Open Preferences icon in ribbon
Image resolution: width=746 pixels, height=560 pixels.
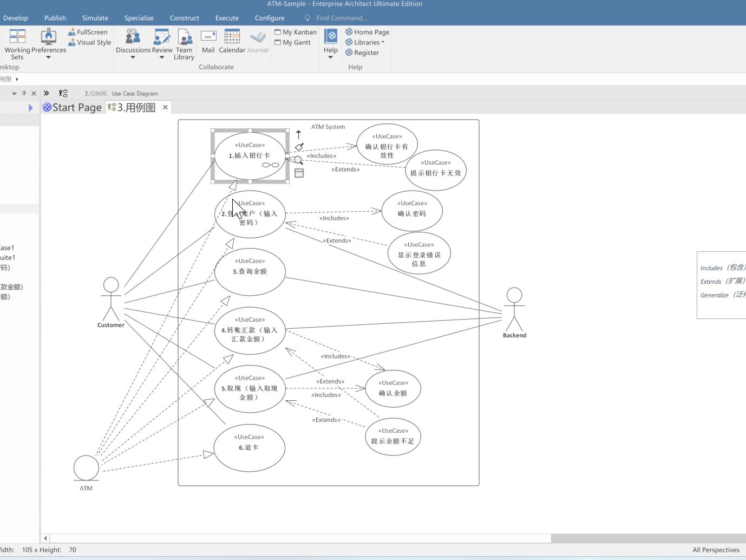[x=48, y=37]
